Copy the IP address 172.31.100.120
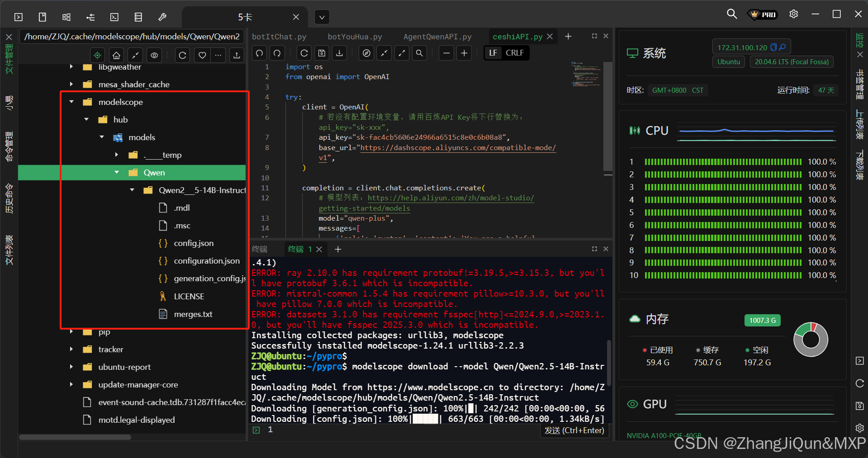This screenshot has width=868, height=458. click(x=773, y=47)
